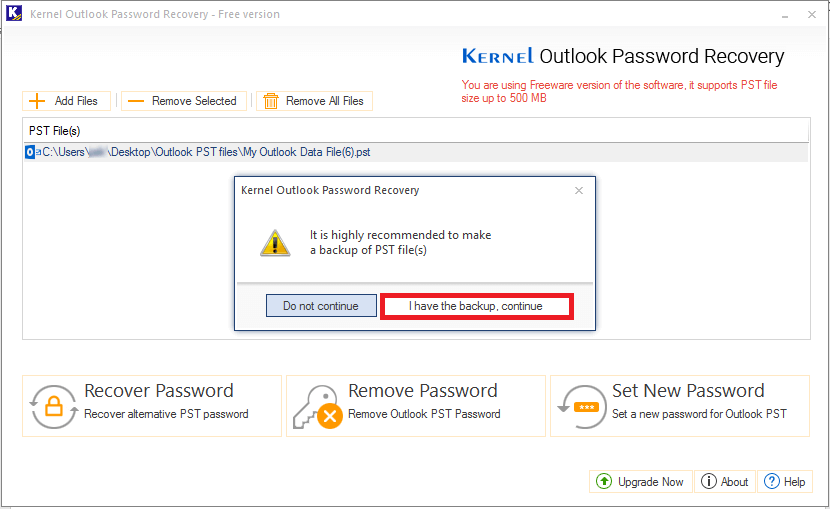Click the Remove Selected minus icon

136,101
